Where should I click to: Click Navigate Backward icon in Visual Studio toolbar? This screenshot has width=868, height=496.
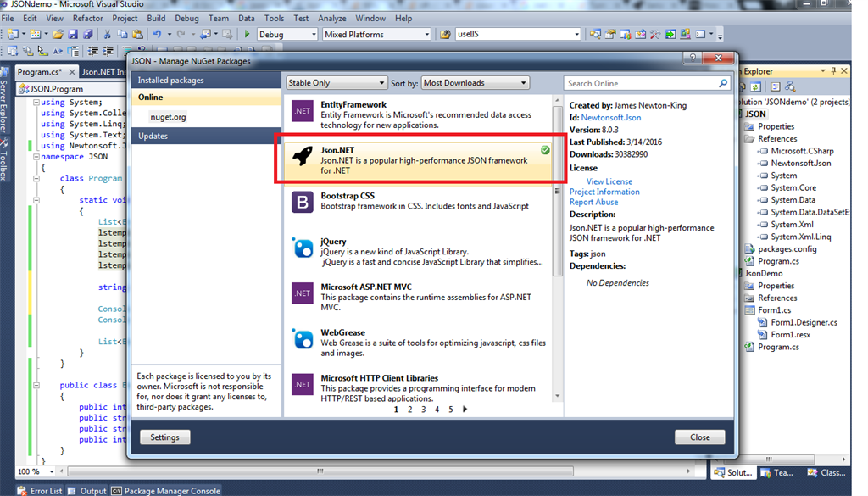[205, 34]
